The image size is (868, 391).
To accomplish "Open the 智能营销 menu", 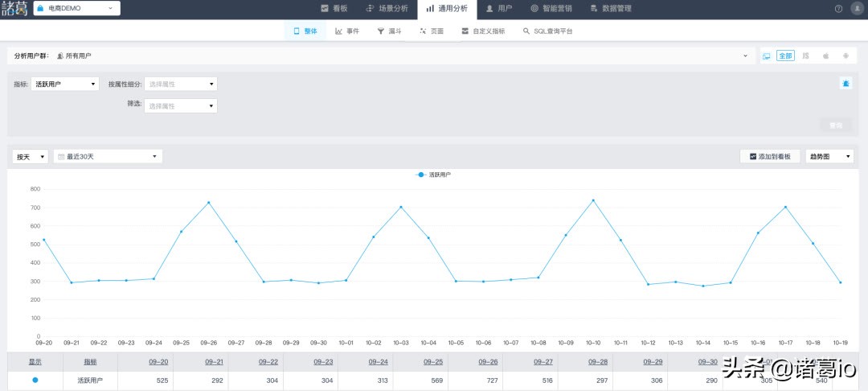I will click(551, 8).
